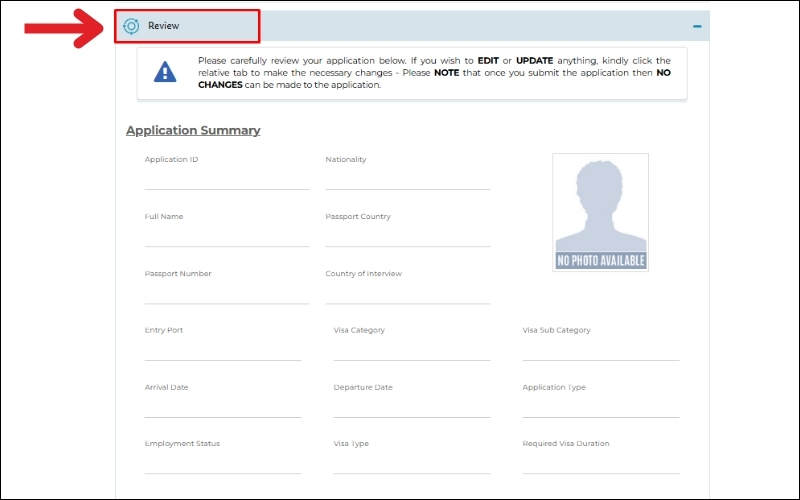Click the Review section target icon

(x=131, y=26)
